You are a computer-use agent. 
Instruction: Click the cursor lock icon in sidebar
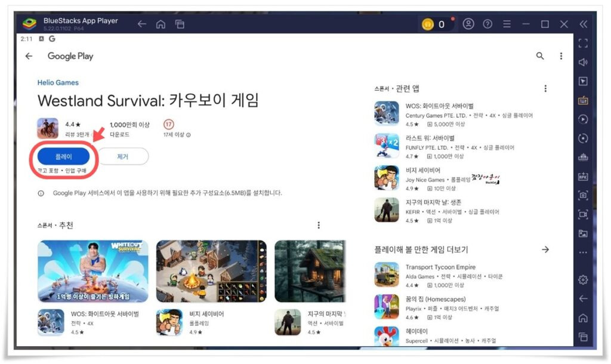[583, 81]
